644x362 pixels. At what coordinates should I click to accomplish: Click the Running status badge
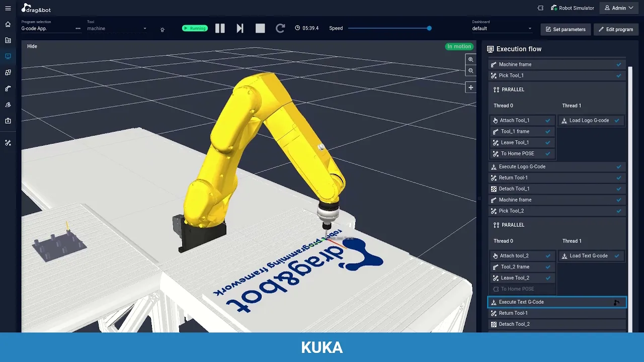point(195,28)
